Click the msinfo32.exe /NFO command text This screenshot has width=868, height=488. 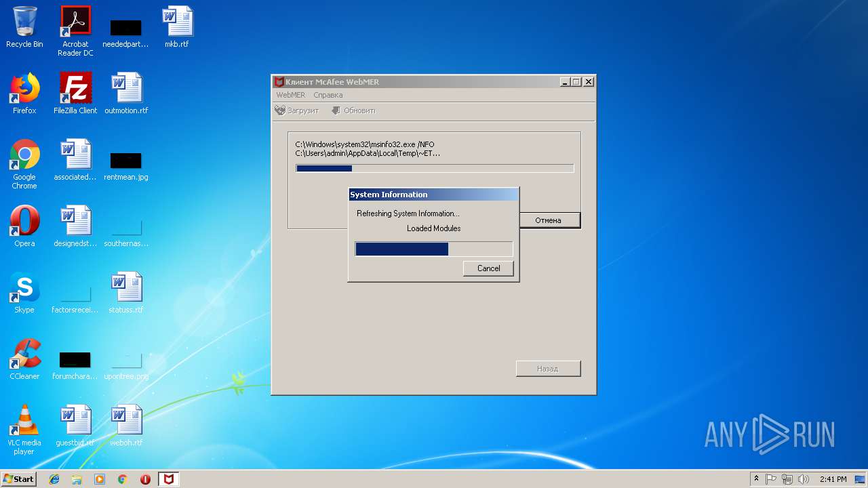click(x=365, y=144)
